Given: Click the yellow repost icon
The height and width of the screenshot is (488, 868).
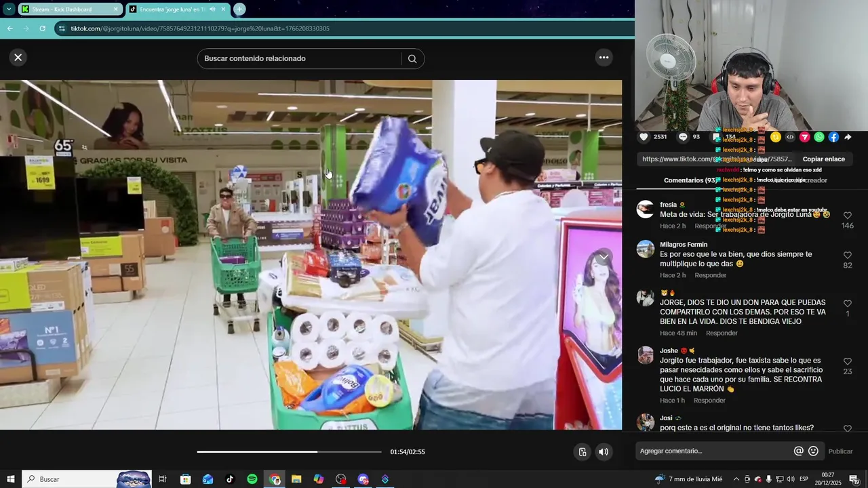Looking at the screenshot, I should click(776, 137).
